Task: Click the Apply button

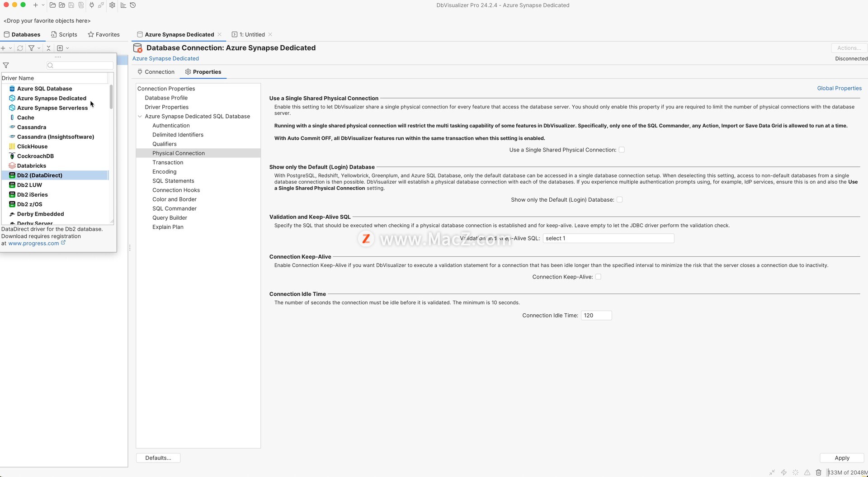Action: tap(842, 458)
